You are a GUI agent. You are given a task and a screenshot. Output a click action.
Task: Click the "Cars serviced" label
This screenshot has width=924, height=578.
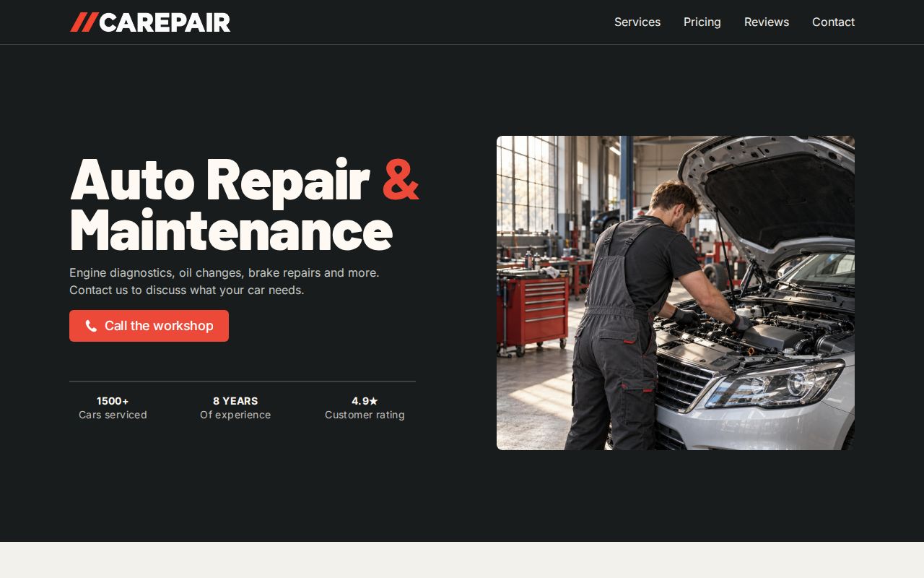pyautogui.click(x=113, y=415)
